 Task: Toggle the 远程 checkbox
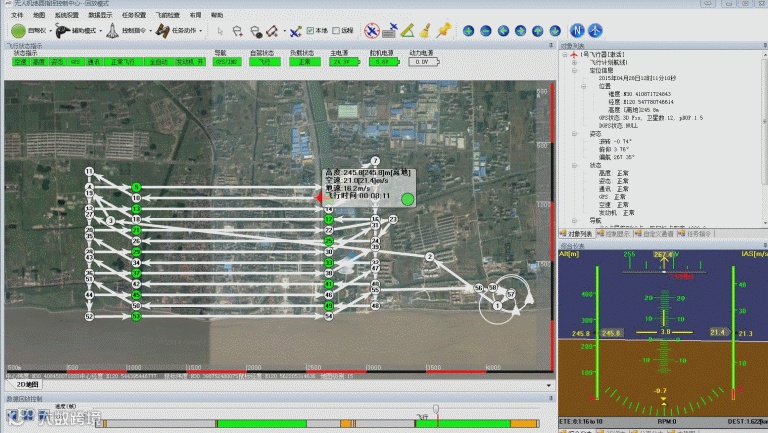point(336,30)
